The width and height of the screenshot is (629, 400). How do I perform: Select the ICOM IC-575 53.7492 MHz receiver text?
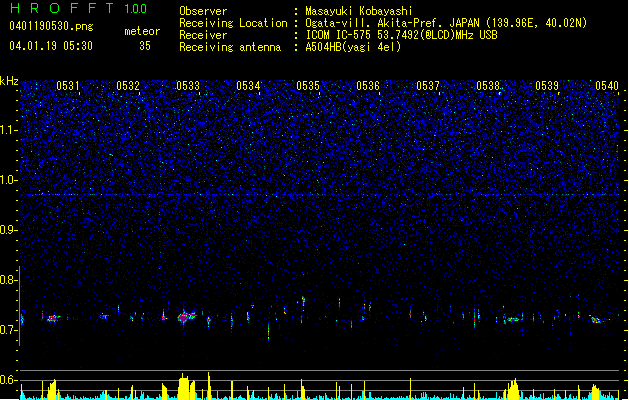pos(401,35)
